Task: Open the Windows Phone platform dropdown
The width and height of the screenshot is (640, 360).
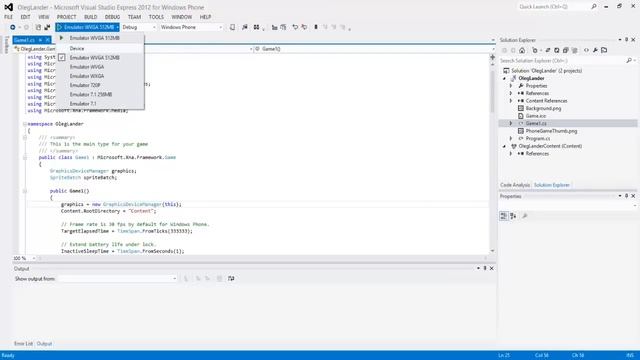Action: coord(191,27)
